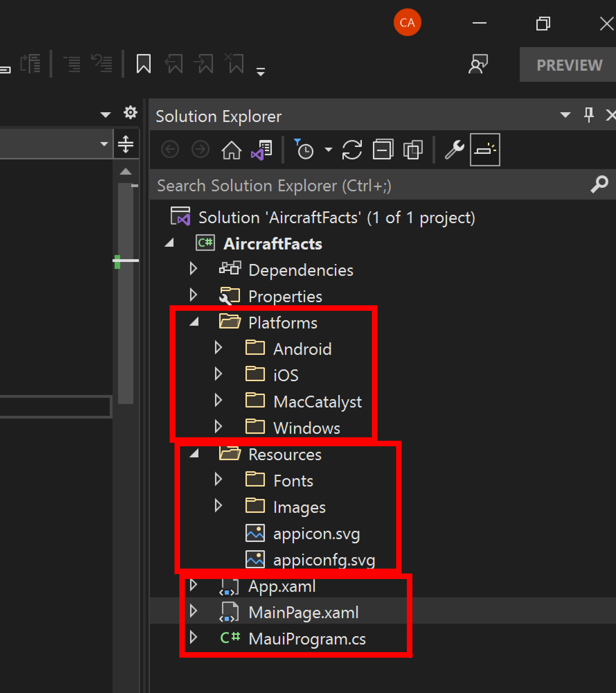Select the Properties folder
Screen dimensions: 616x693
(x=285, y=297)
